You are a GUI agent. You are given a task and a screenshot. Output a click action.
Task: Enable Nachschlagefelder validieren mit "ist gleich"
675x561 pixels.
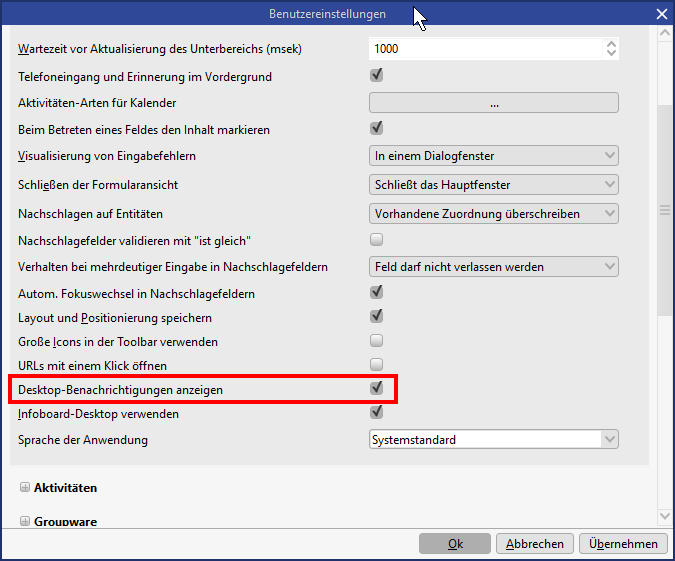point(377,239)
